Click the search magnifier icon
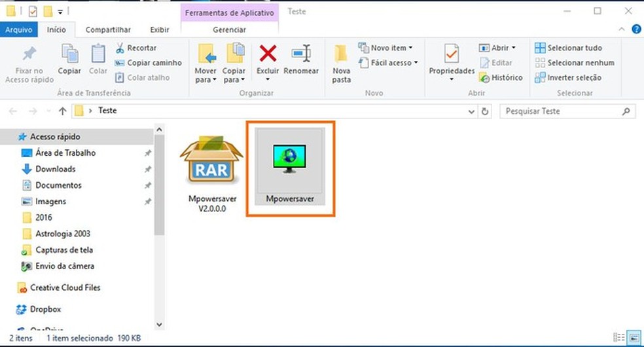This screenshot has width=644, height=347. (x=626, y=111)
